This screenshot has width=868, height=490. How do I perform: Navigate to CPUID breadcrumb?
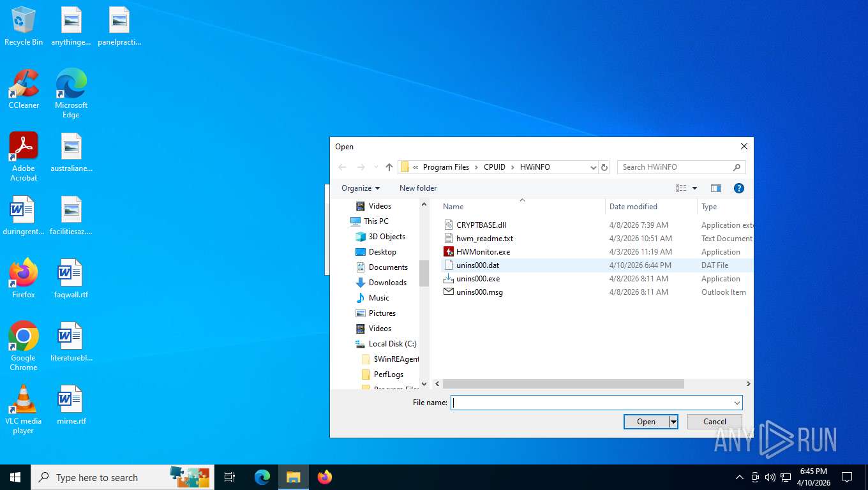pyautogui.click(x=495, y=167)
